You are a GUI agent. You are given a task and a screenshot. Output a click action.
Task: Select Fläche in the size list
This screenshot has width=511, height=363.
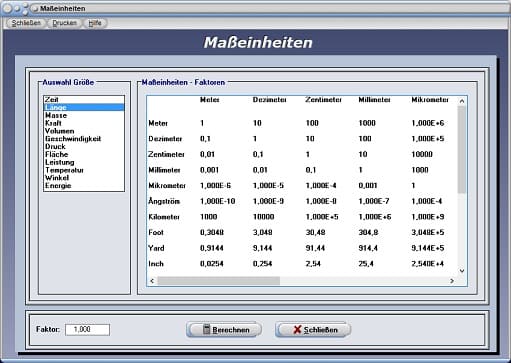coord(84,154)
